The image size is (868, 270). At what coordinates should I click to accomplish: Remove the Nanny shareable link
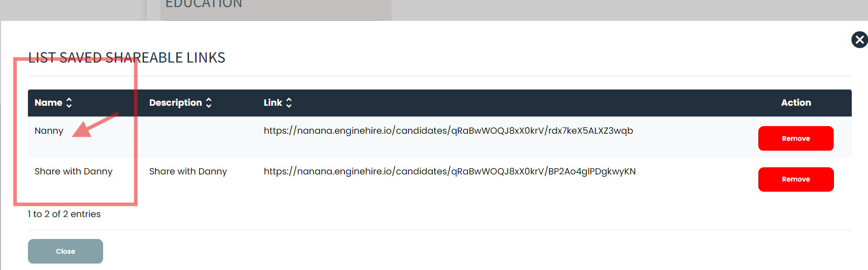[x=795, y=138]
